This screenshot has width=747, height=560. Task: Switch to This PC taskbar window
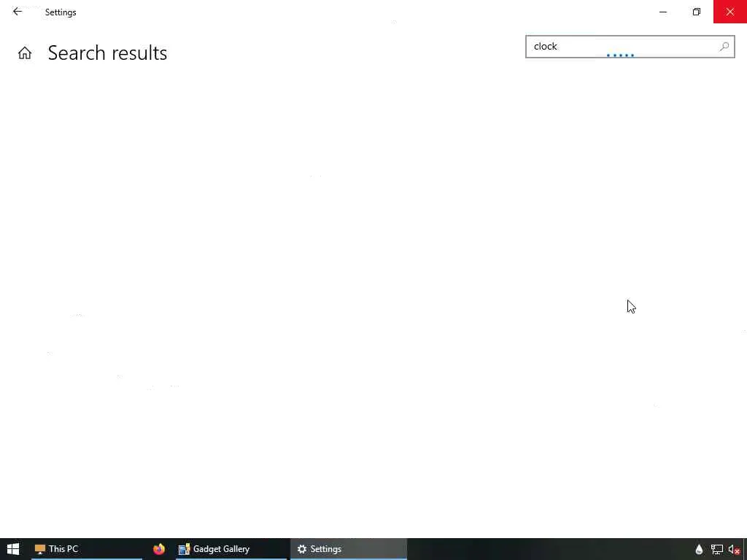(87, 549)
